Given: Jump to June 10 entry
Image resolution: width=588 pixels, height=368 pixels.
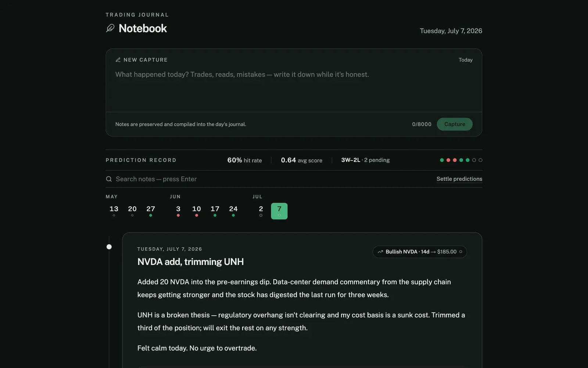Looking at the screenshot, I should pos(197,211).
